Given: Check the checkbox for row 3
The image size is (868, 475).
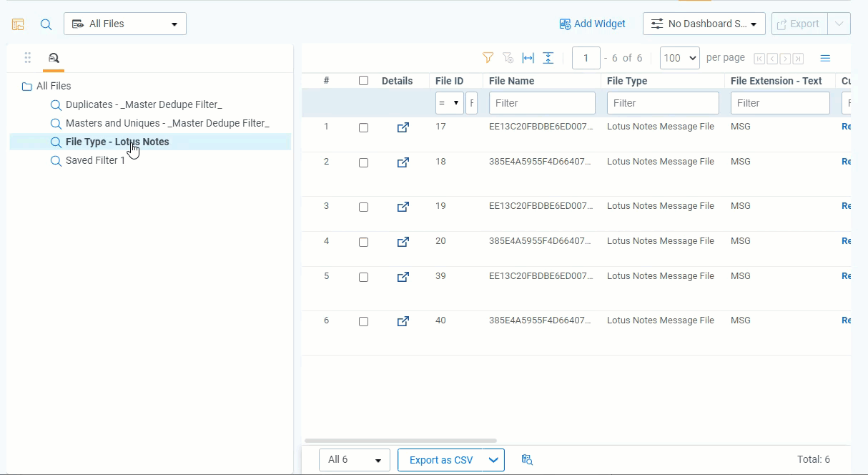Looking at the screenshot, I should tap(363, 207).
